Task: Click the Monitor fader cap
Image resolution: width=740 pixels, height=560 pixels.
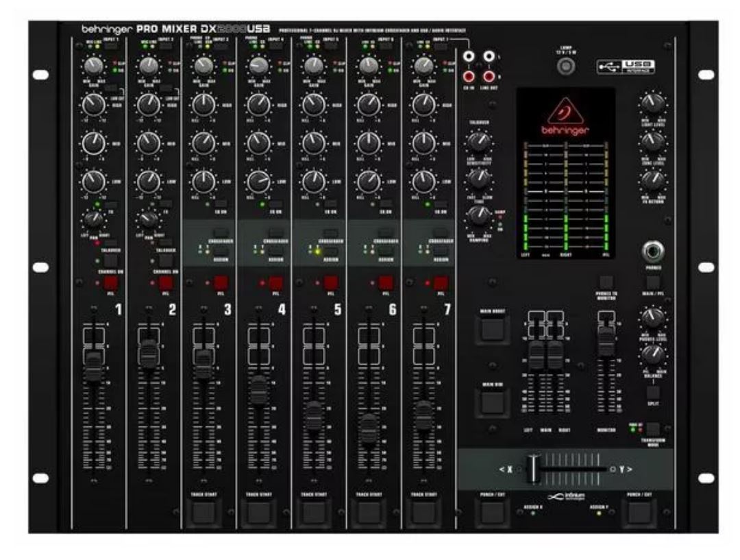Action: coord(606,341)
